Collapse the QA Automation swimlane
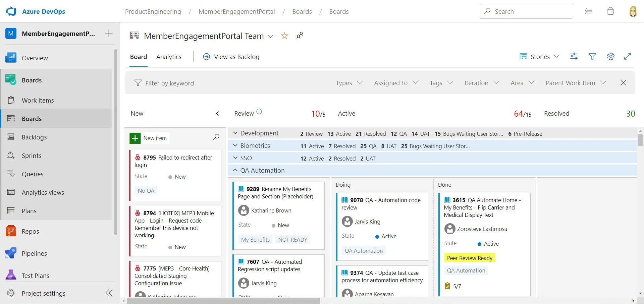Screen dimensions: 644x304 (235, 170)
